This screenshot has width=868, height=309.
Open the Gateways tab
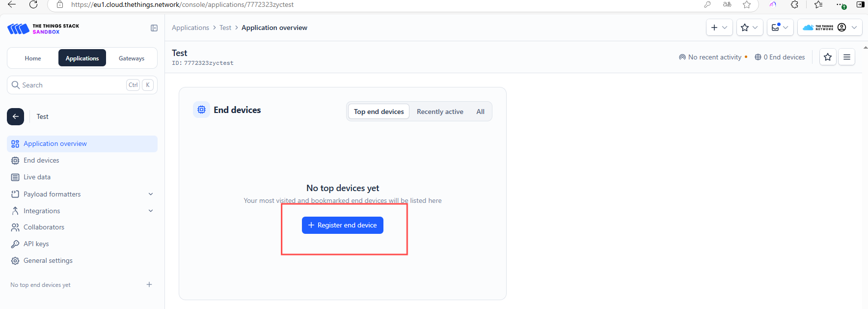pos(132,58)
